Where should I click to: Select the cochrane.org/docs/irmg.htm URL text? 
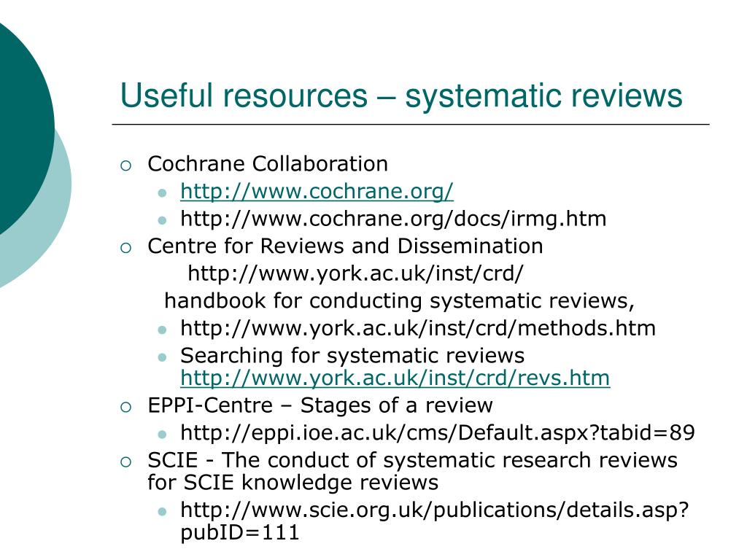(393, 219)
